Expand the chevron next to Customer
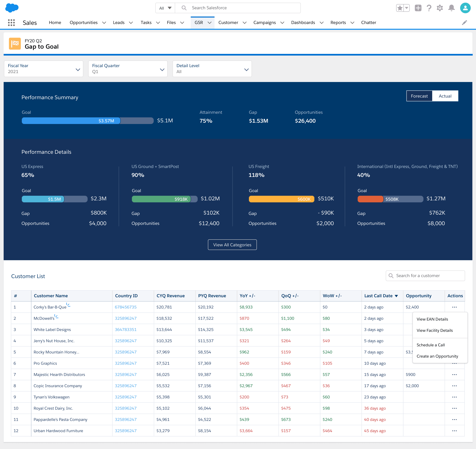 coord(244,23)
